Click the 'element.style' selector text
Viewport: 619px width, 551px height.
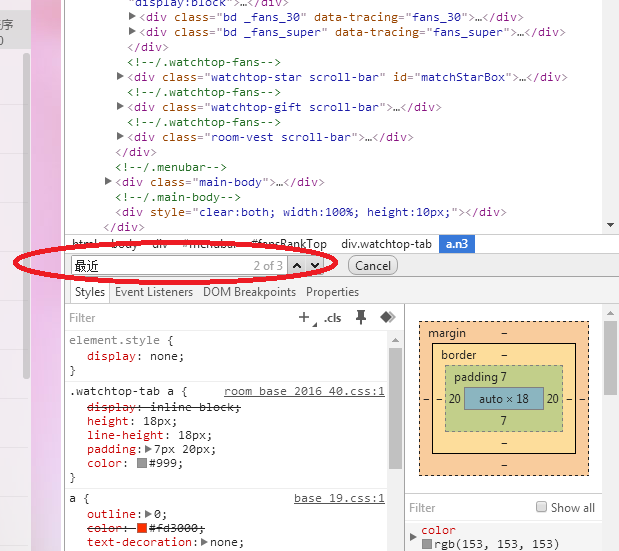pos(114,340)
